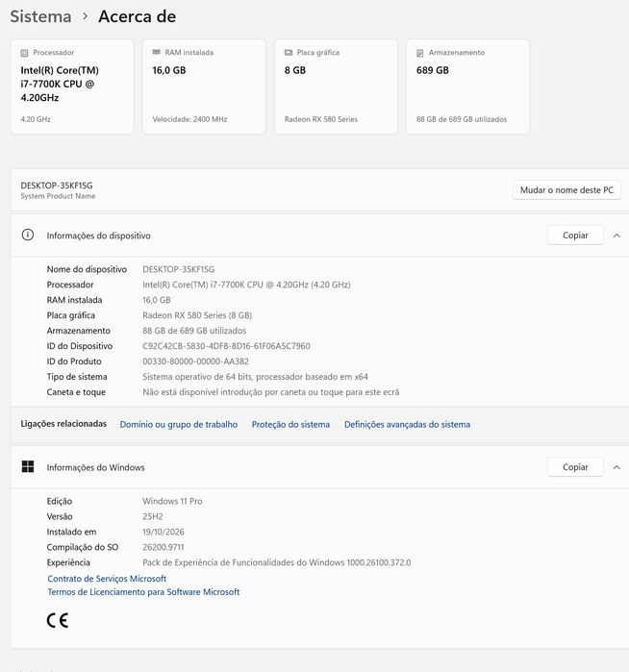
Task: Click Mudar o nome deste PC button
Action: [x=566, y=189]
